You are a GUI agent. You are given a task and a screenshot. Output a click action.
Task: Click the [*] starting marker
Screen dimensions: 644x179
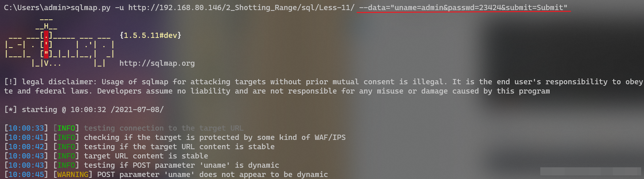pos(11,110)
